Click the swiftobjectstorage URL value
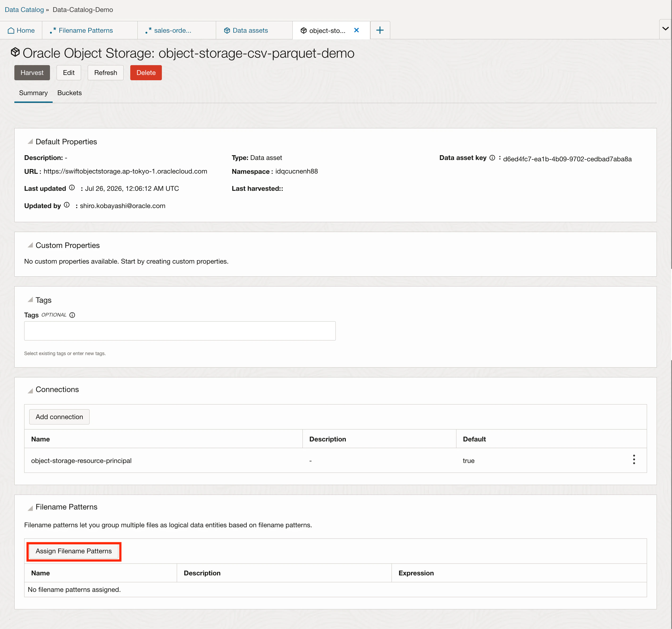Screen dimensions: 672x629 tap(125, 171)
